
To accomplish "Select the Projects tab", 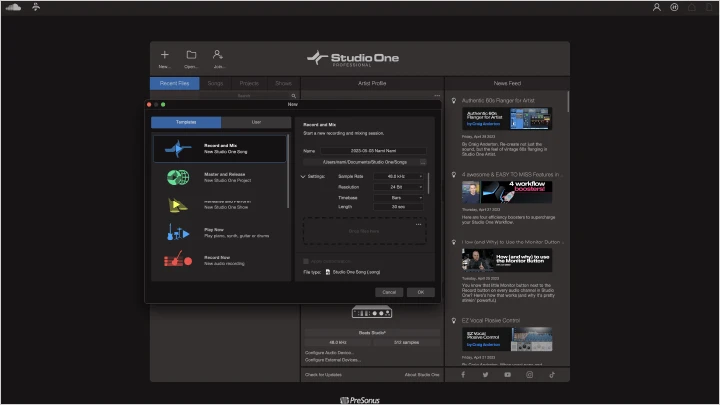I will click(x=249, y=83).
